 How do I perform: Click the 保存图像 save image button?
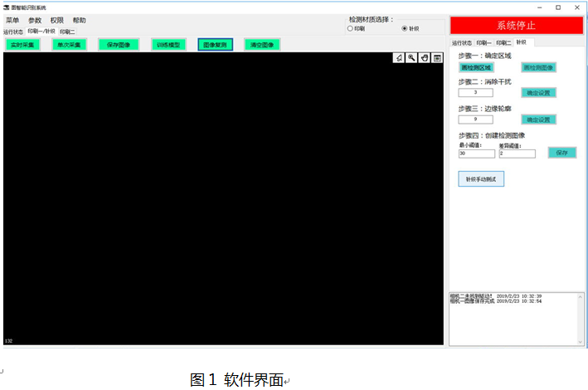coord(119,45)
